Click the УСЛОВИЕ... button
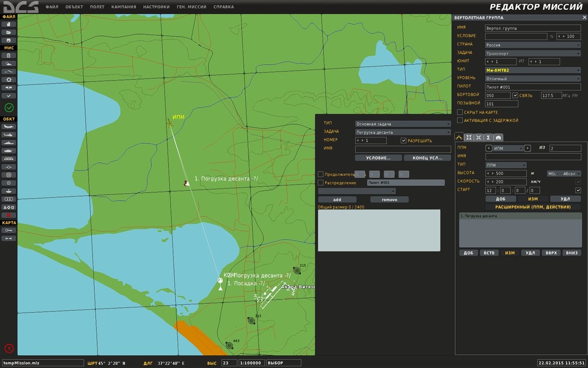This screenshot has width=588, height=368. point(378,158)
